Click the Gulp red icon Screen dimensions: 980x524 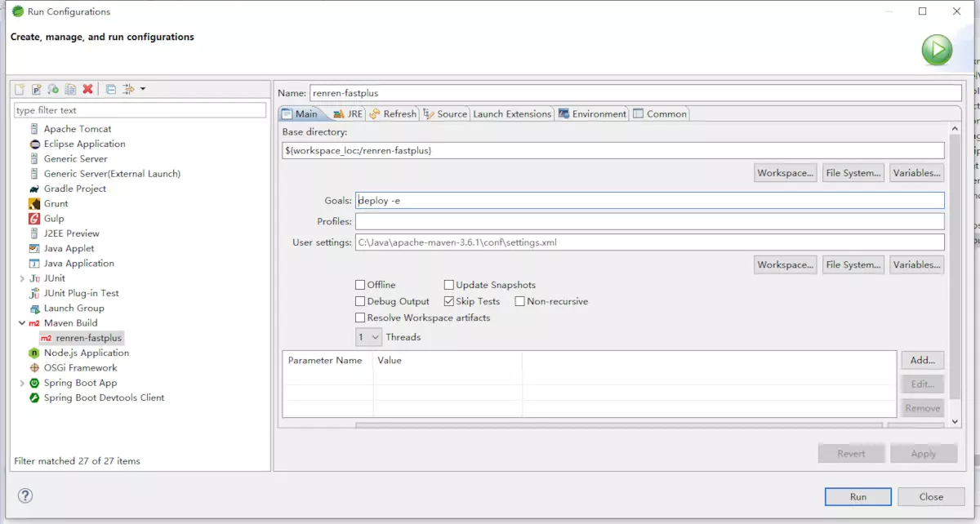click(x=34, y=219)
